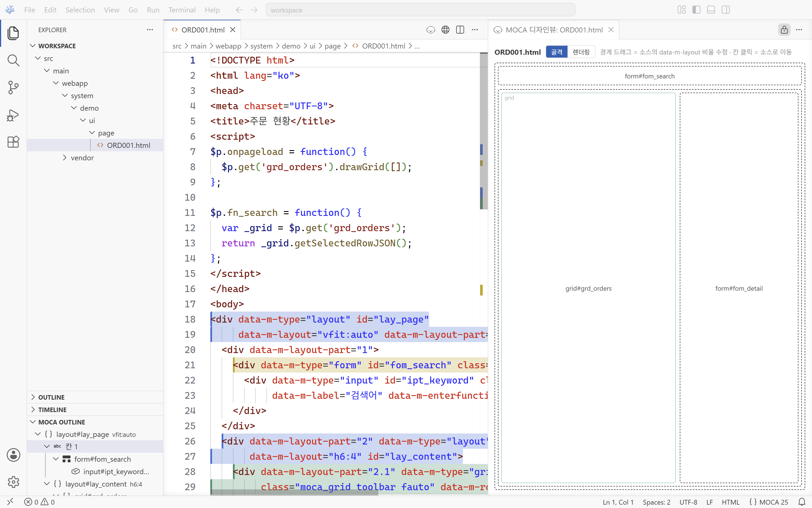Select the ORD001.html editor tab
The height and width of the screenshot is (508, 812).
(x=202, y=30)
